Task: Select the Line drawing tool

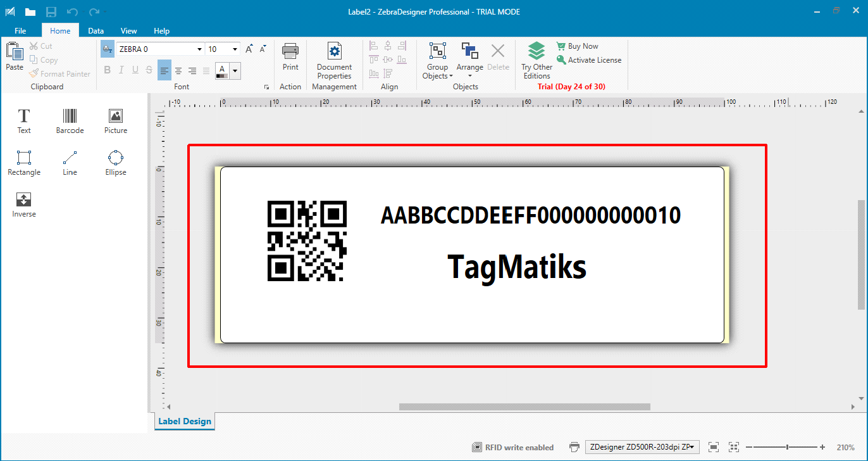Action: [70, 163]
